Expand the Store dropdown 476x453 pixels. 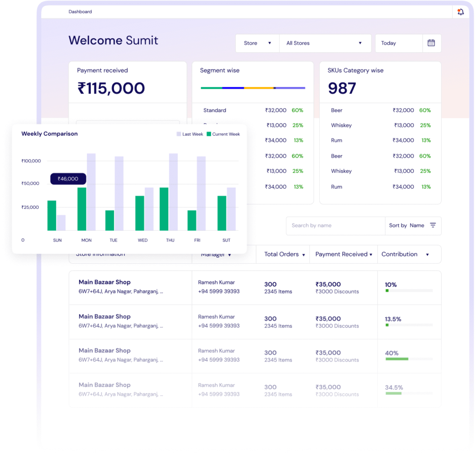tap(257, 43)
